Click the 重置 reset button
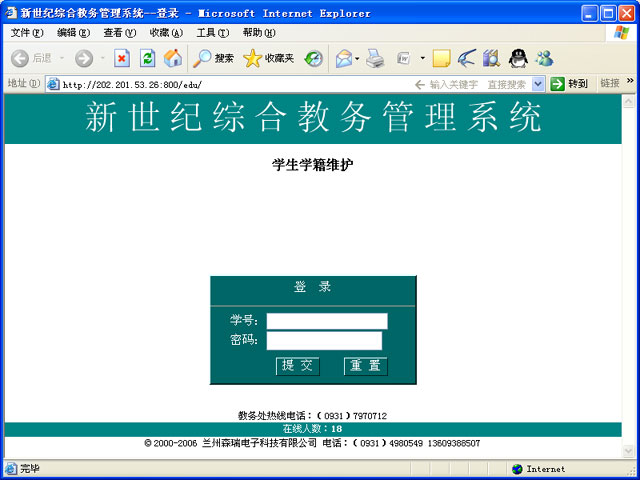This screenshot has width=640, height=480. [366, 366]
